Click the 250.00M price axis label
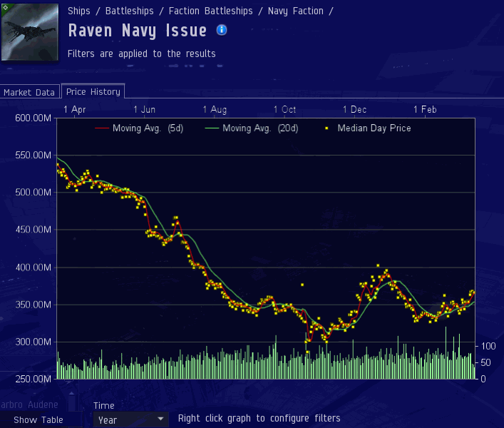Image resolution: width=504 pixels, height=428 pixels. click(33, 379)
